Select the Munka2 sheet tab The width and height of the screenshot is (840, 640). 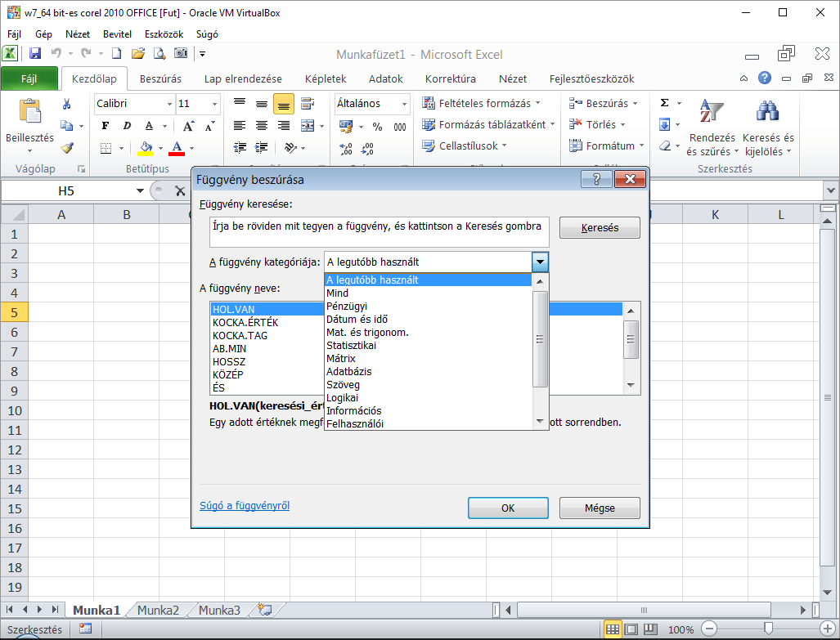(158, 610)
